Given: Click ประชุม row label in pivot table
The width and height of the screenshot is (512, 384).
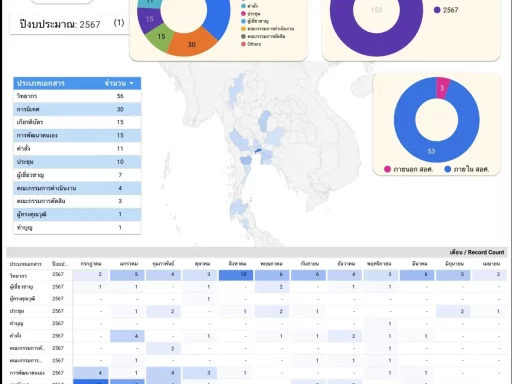Looking at the screenshot, I should pyautogui.click(x=17, y=311).
